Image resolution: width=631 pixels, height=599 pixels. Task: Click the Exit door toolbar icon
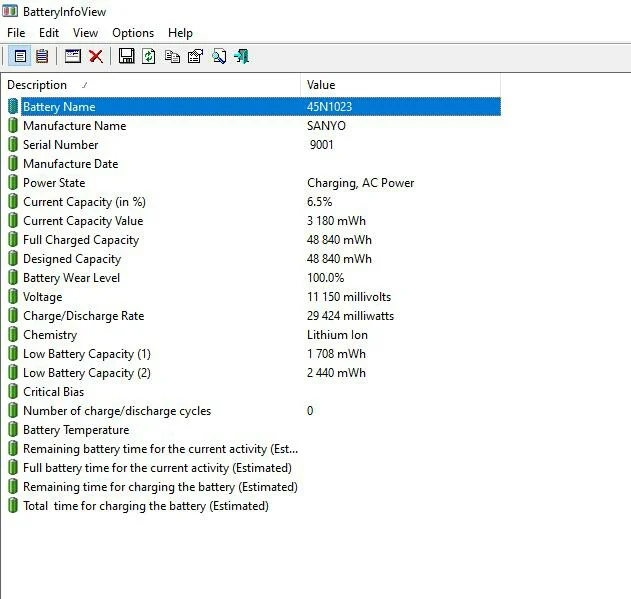241,56
